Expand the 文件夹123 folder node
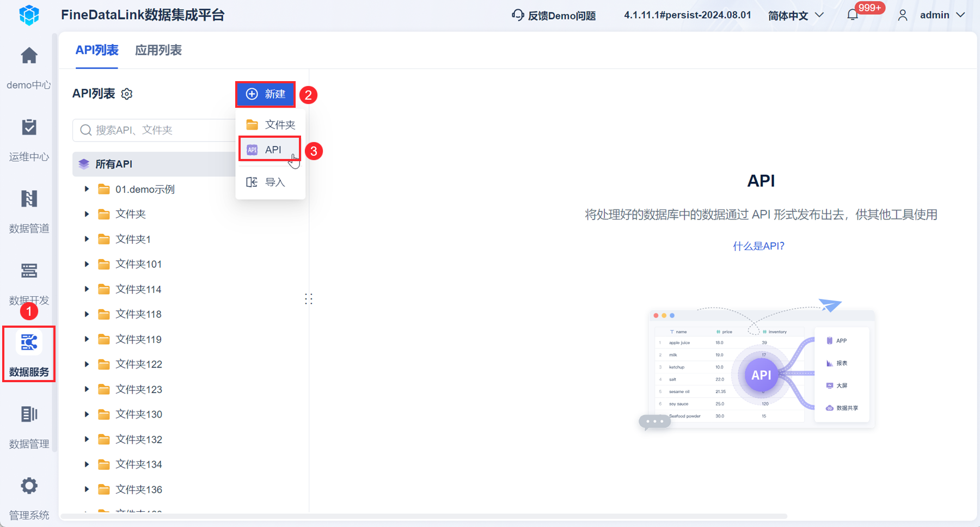Viewport: 980px width, 527px height. [x=87, y=389]
